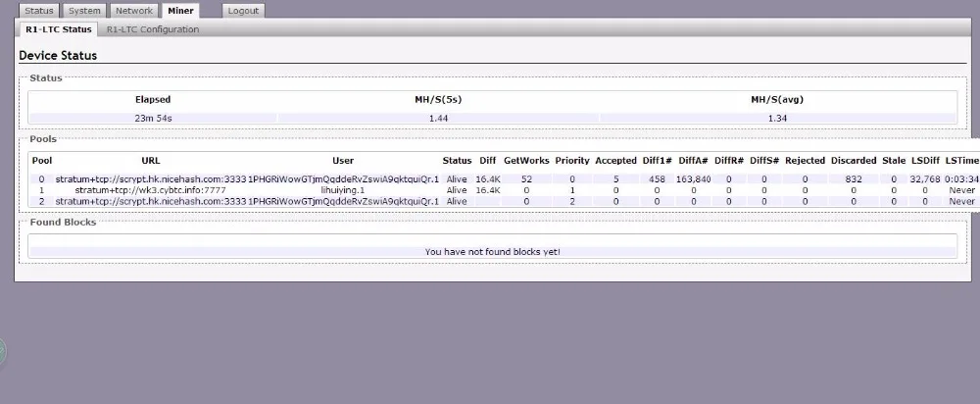
Task: Click the LSDiff column header
Action: [x=925, y=161]
